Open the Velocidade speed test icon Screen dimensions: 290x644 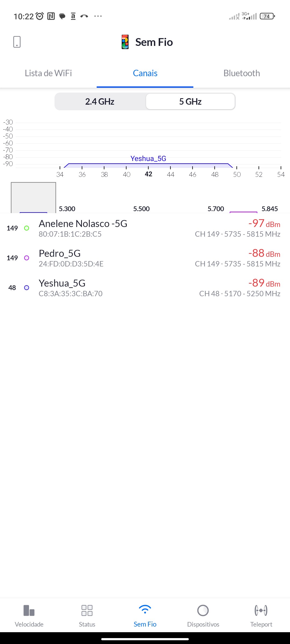click(x=29, y=610)
